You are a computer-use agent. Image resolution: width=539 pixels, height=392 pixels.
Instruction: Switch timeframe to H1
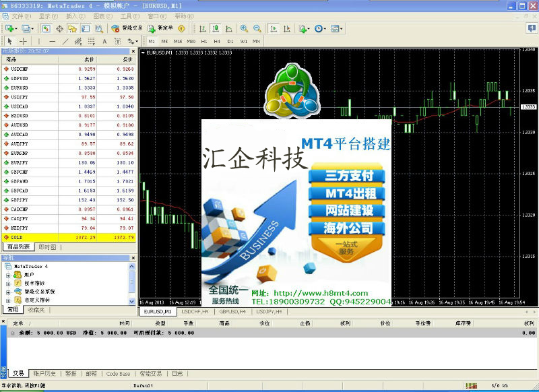(204, 41)
